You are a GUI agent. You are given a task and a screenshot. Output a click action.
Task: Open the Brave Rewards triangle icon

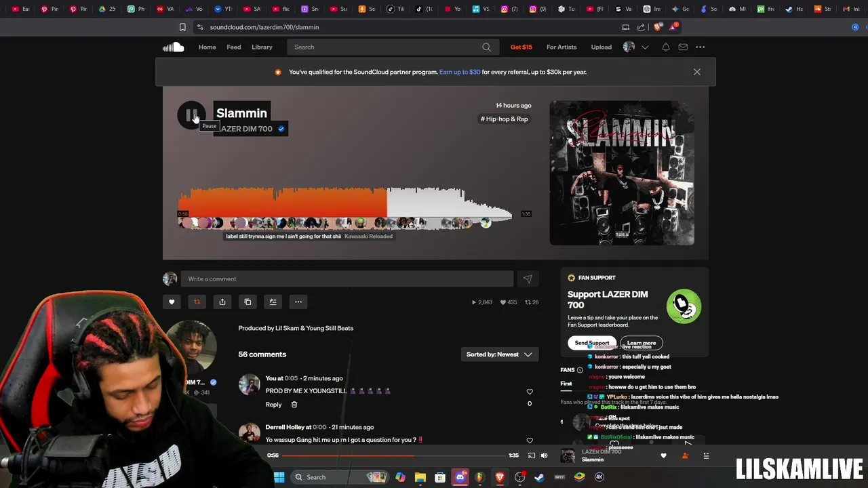coord(673,27)
